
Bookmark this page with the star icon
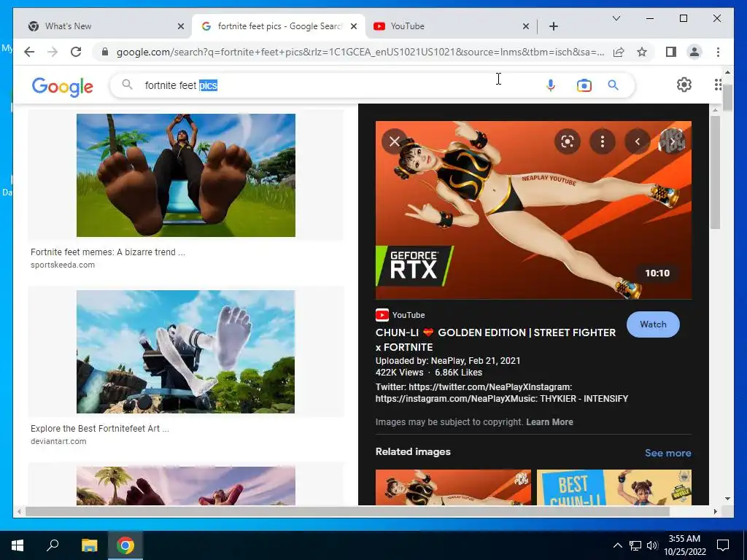point(642,52)
